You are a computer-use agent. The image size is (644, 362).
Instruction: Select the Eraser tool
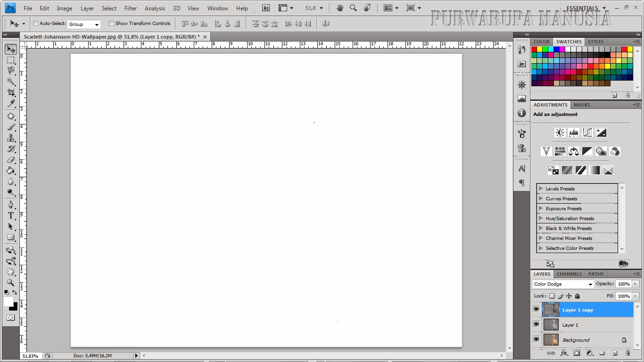[x=10, y=160]
